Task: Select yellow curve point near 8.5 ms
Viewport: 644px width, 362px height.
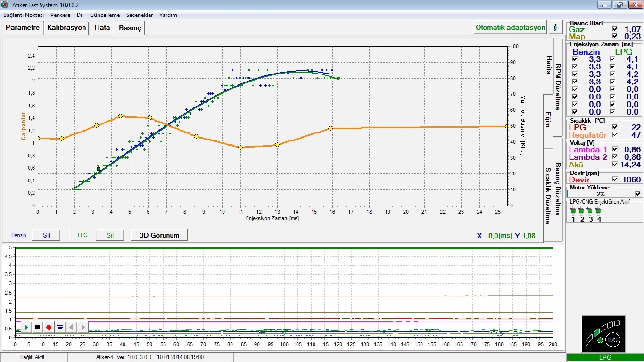Action: click(x=196, y=136)
